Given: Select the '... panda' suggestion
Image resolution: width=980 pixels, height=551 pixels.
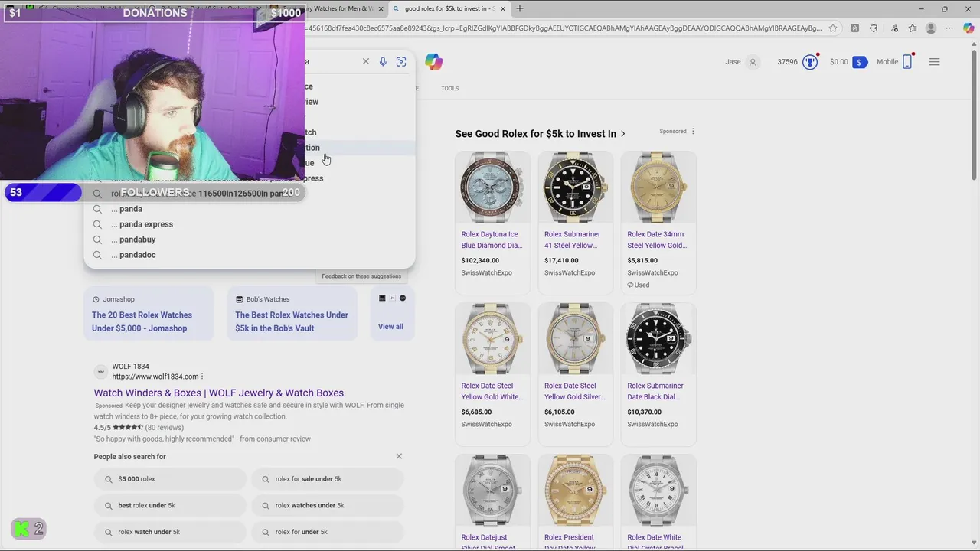Looking at the screenshot, I should (x=250, y=209).
